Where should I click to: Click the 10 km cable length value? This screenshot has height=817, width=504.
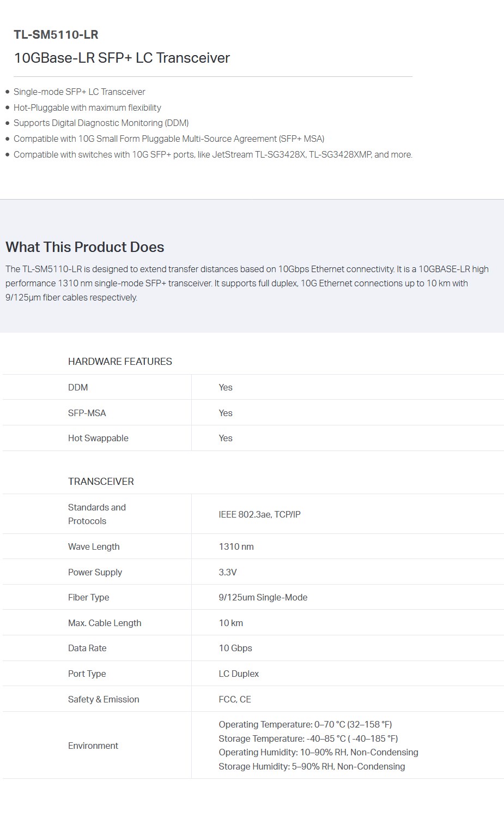(x=231, y=623)
